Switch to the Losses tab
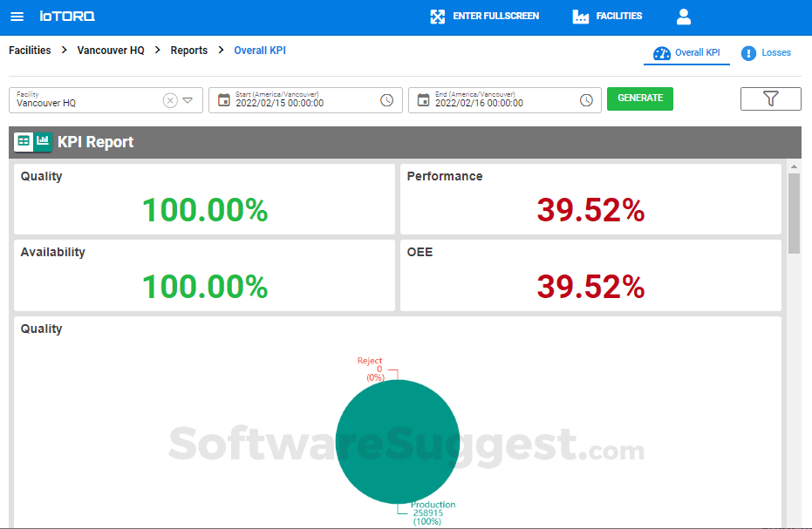 (x=766, y=52)
